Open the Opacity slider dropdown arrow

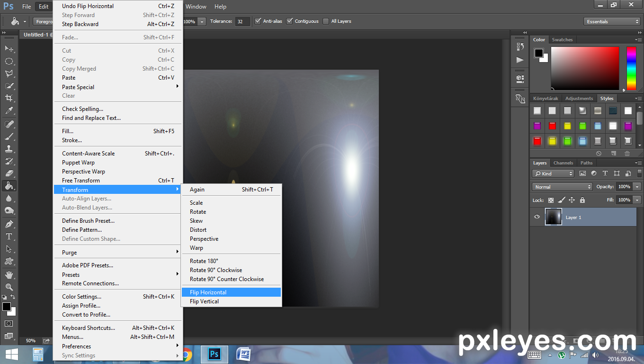click(637, 187)
